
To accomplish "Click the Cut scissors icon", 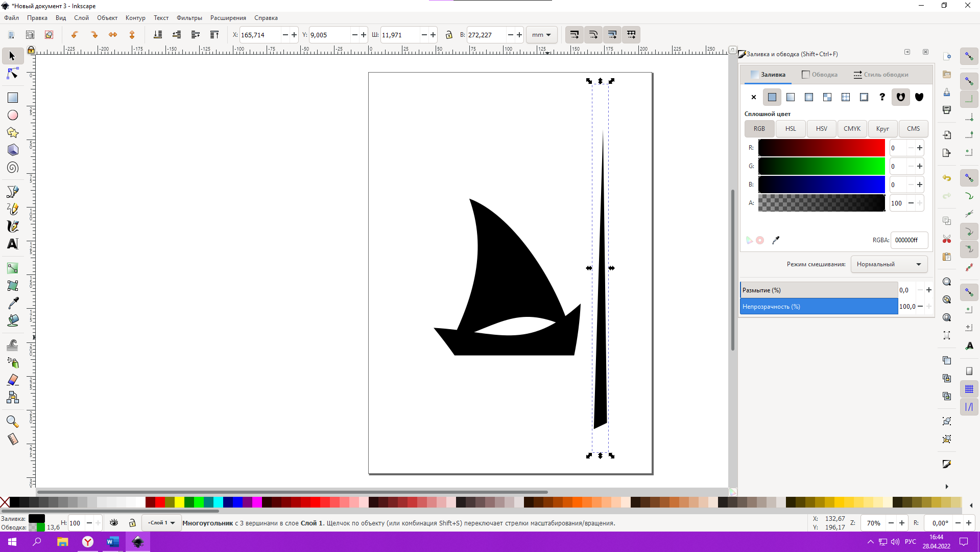I will [x=947, y=239].
